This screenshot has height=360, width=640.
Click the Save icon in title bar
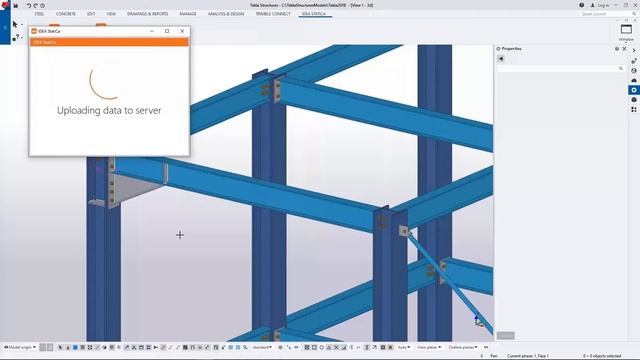tap(16, 6)
